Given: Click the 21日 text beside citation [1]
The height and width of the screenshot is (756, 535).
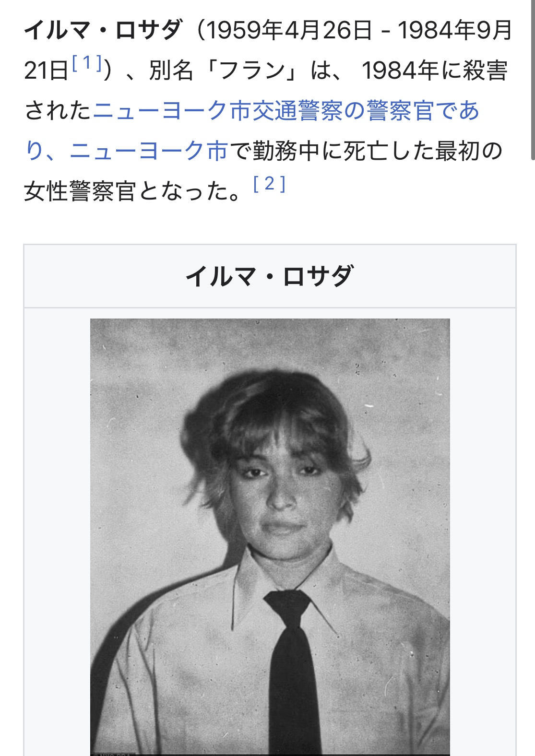Looking at the screenshot, I should point(46,71).
